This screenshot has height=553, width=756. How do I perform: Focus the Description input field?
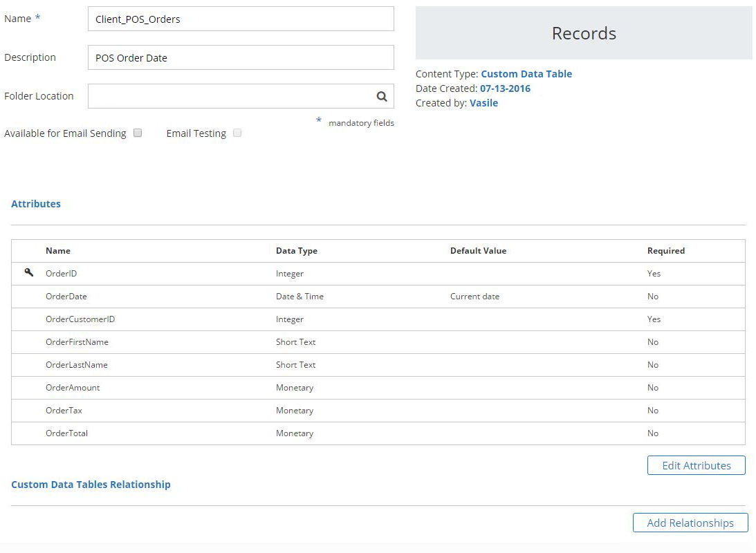pos(241,57)
